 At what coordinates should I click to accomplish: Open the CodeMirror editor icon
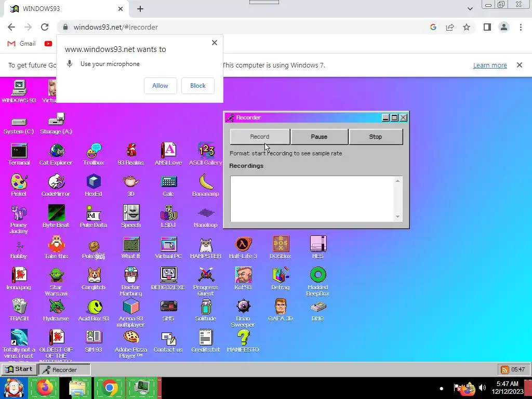[x=56, y=185]
